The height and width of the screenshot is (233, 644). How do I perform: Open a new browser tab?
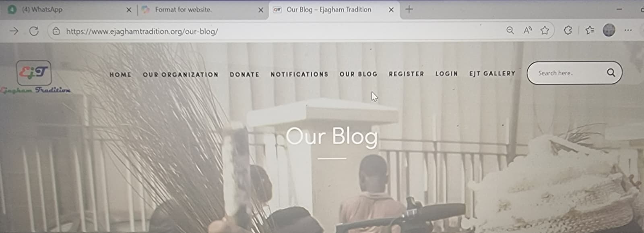pos(409,9)
